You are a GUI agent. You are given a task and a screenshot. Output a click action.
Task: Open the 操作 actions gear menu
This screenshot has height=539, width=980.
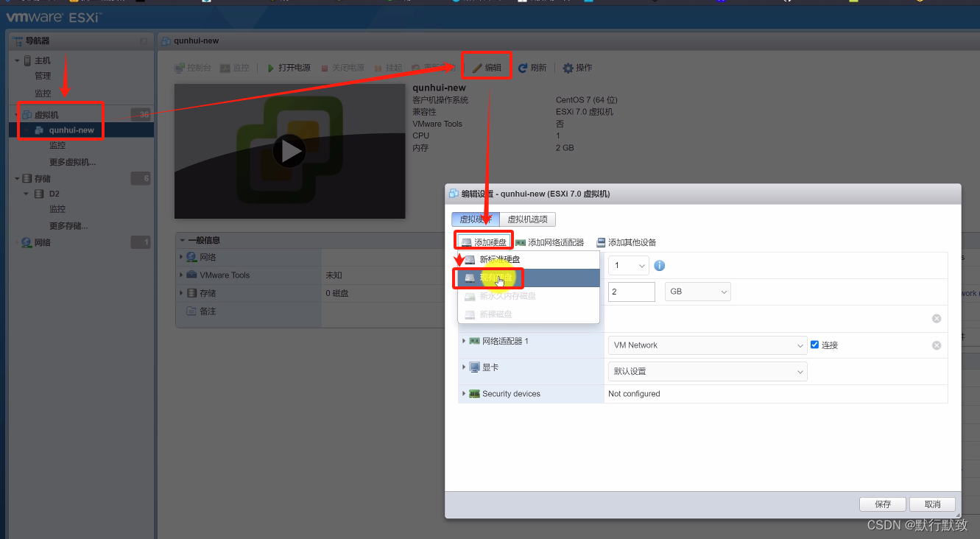[577, 68]
